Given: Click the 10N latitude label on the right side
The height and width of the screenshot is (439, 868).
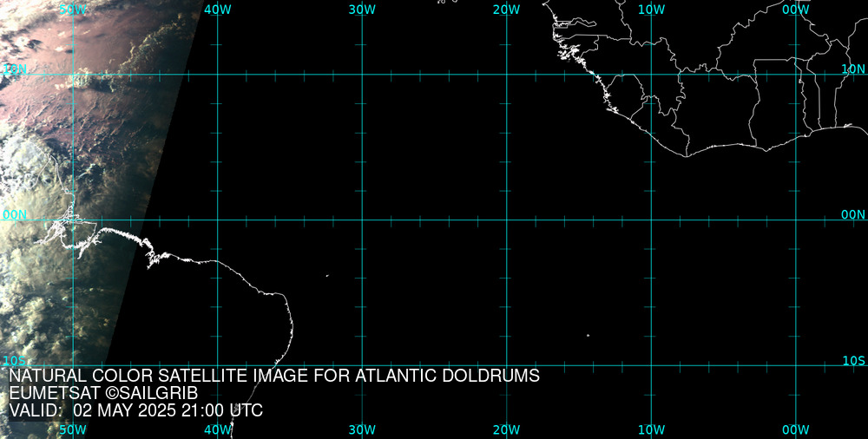Looking at the screenshot, I should (x=853, y=69).
